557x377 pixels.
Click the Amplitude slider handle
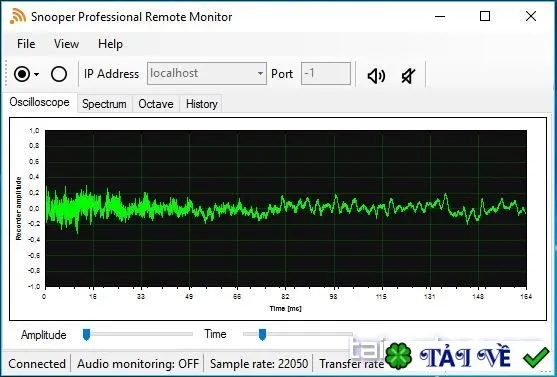[86, 334]
